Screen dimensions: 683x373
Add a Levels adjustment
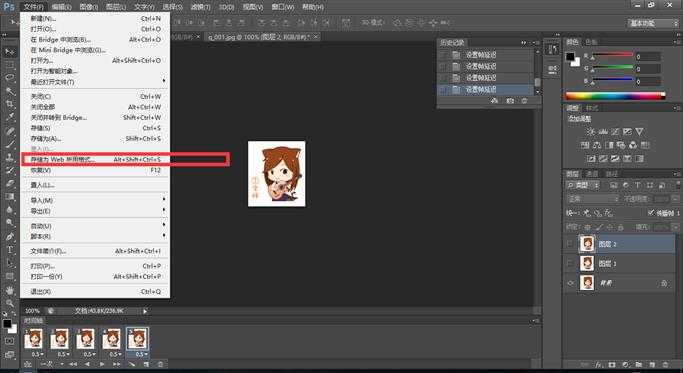click(603, 132)
